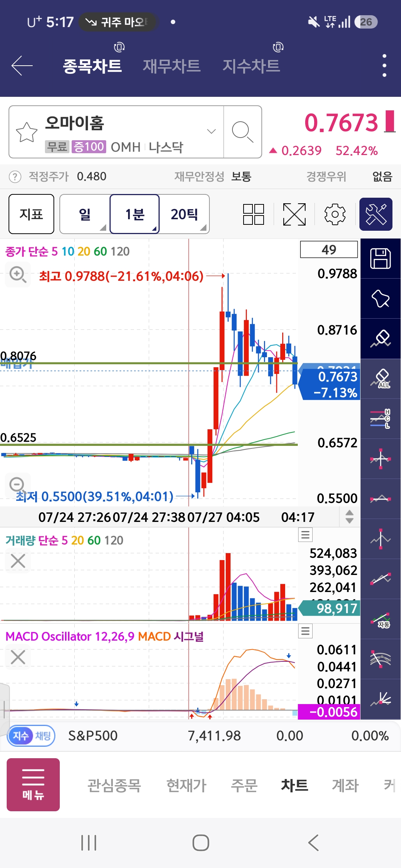This screenshot has width=401, height=868.
Task: Open chart settings gear
Action: [335, 214]
